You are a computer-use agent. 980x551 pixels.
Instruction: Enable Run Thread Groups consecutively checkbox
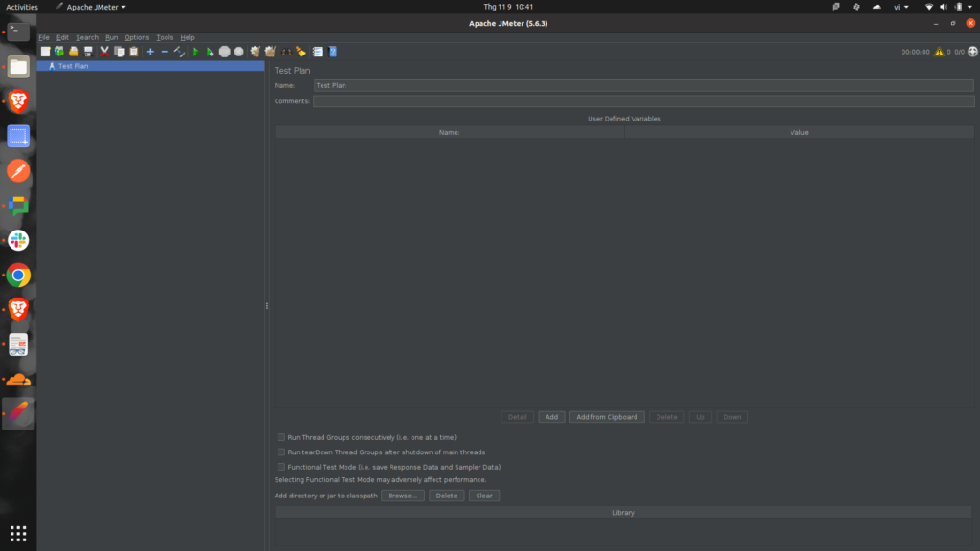pos(281,437)
